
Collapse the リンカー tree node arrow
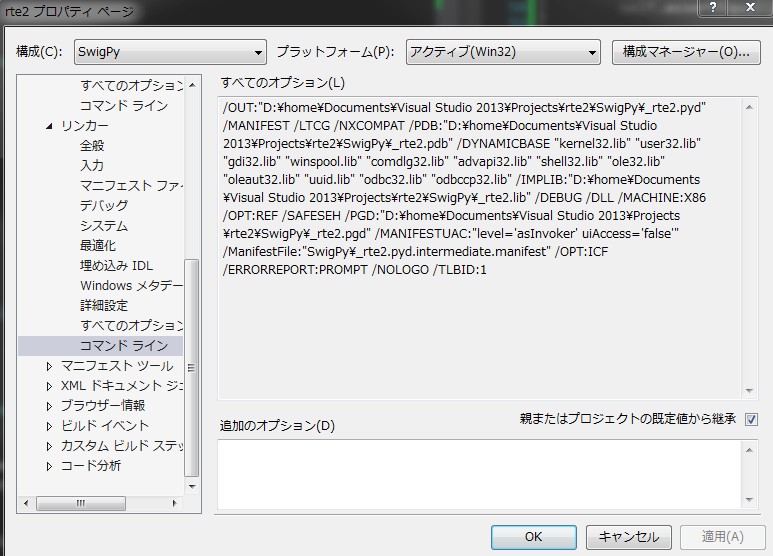(49, 126)
